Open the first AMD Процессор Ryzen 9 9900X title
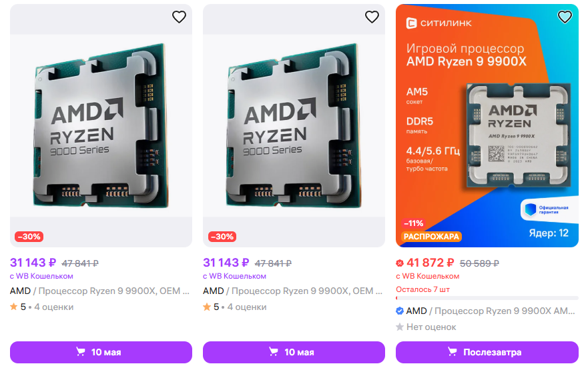588x378 pixels. coord(100,291)
